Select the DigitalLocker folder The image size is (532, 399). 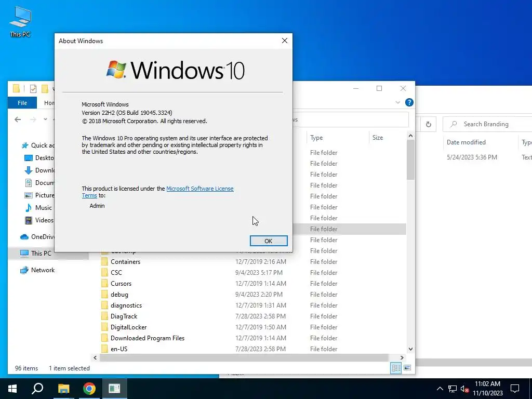pos(129,327)
